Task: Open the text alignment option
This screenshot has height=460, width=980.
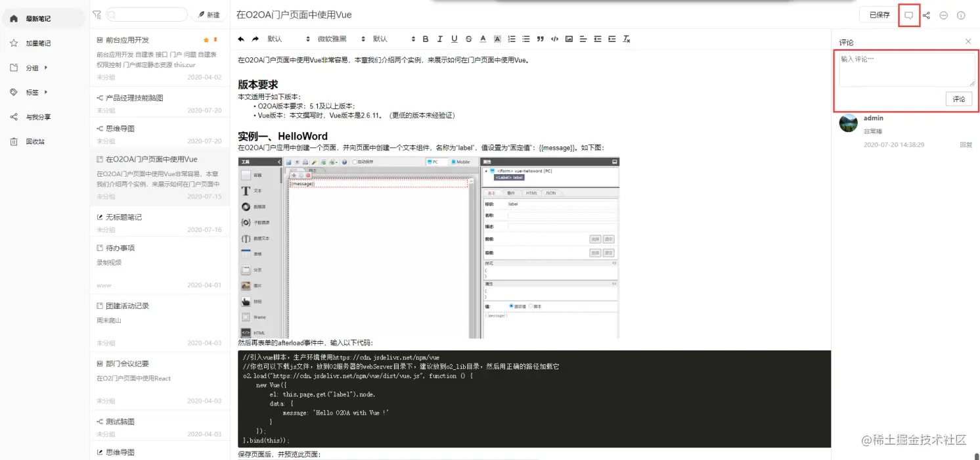Action: point(583,39)
